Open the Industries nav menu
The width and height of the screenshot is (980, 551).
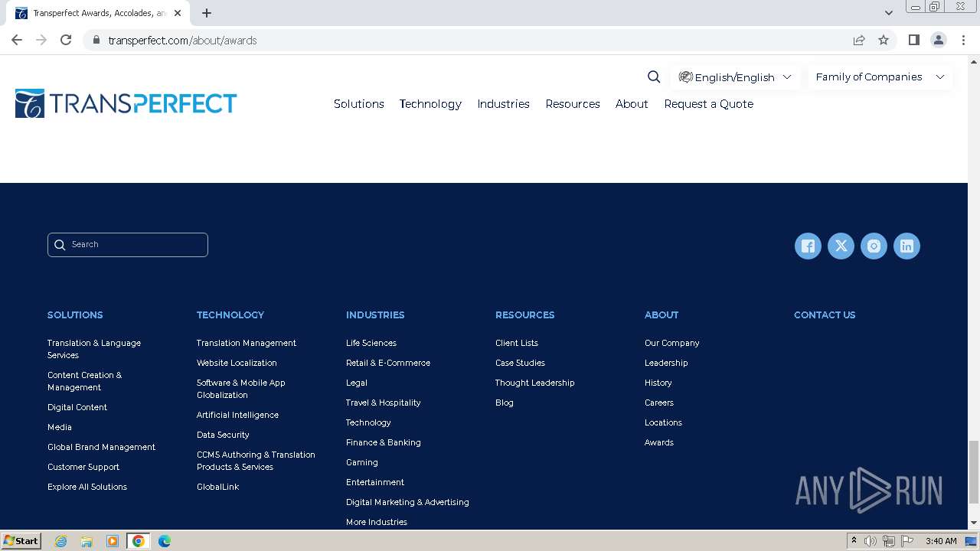coord(504,104)
